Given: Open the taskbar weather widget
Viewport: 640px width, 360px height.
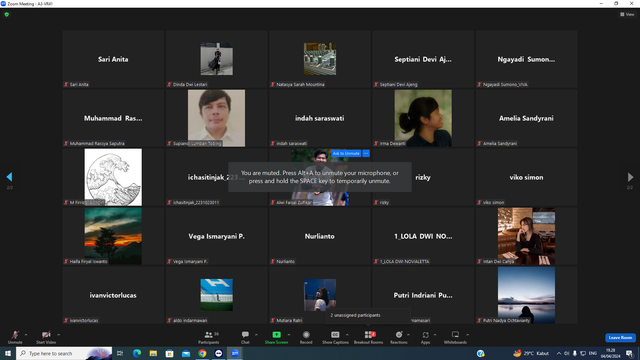Looking at the screenshot, I should [x=531, y=353].
